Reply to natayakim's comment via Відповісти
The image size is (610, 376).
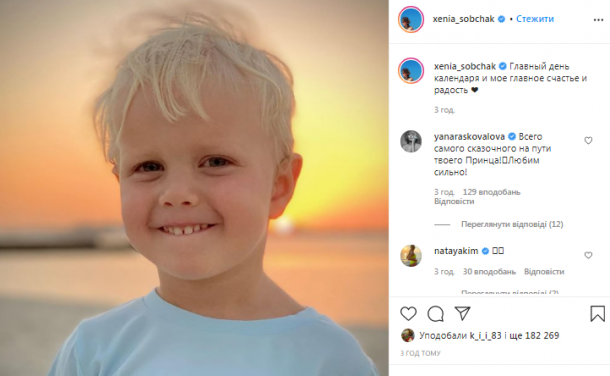(x=544, y=271)
